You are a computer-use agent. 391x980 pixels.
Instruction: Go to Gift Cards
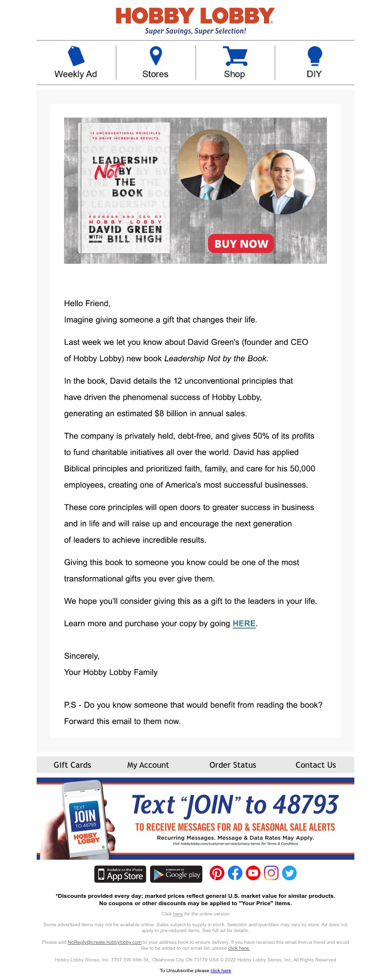pyautogui.click(x=72, y=765)
